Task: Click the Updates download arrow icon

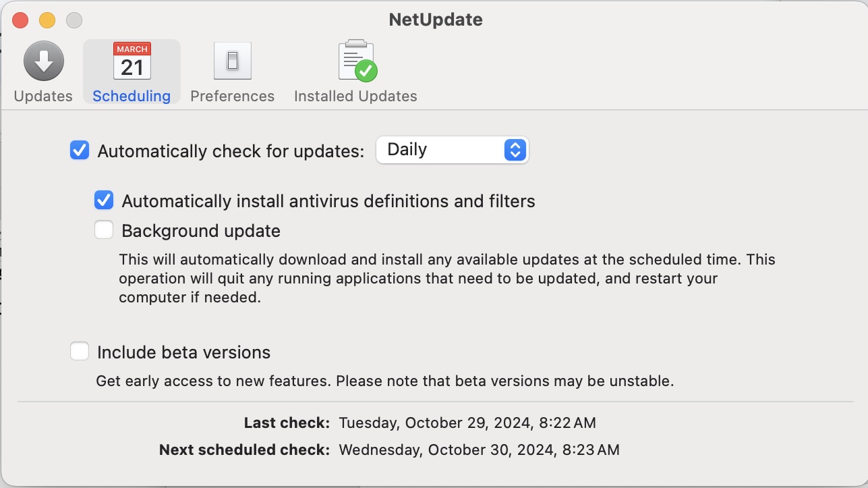Action: [x=44, y=61]
